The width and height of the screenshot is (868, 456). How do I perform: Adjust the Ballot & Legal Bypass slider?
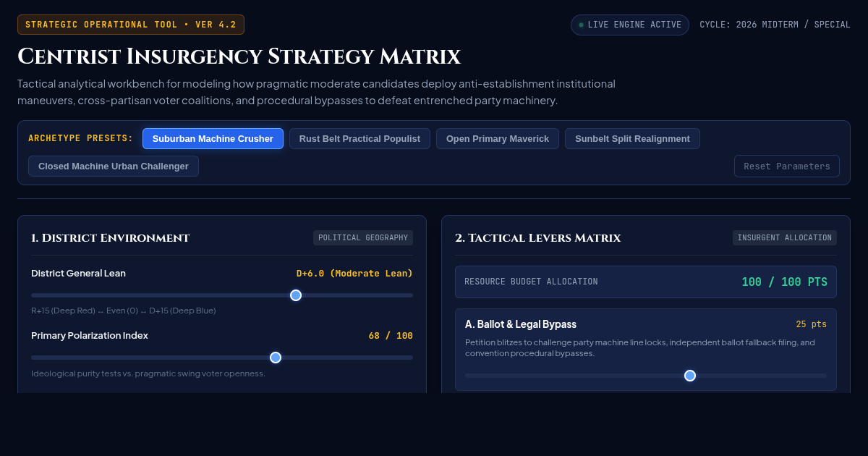coord(646,375)
